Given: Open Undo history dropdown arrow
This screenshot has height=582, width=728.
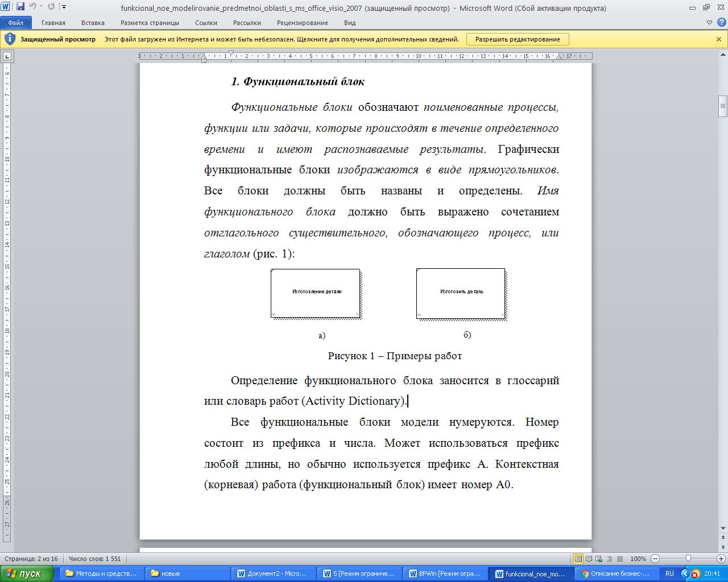Looking at the screenshot, I should click(x=41, y=7).
